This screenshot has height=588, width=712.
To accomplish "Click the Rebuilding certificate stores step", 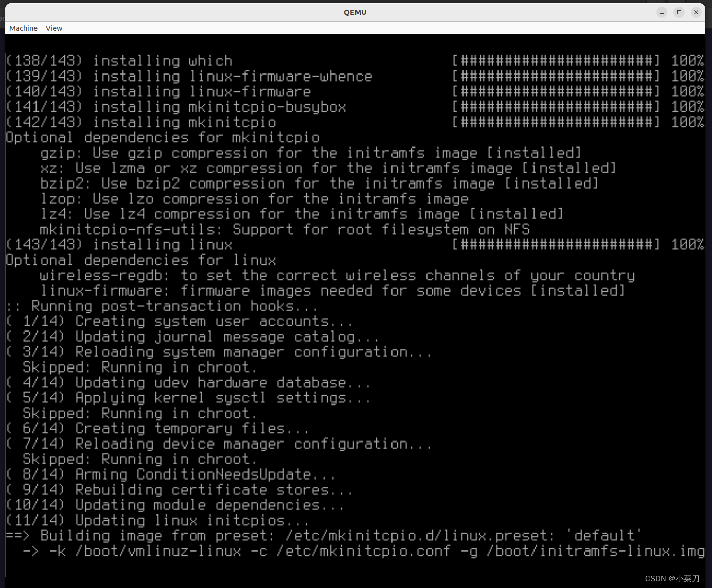I will pos(177,490).
